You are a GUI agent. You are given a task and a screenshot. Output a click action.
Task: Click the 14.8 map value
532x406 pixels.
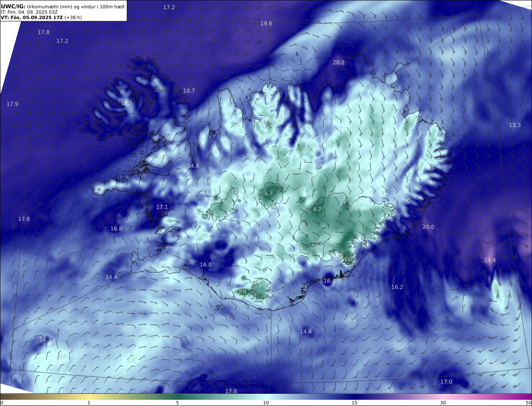click(193, 166)
